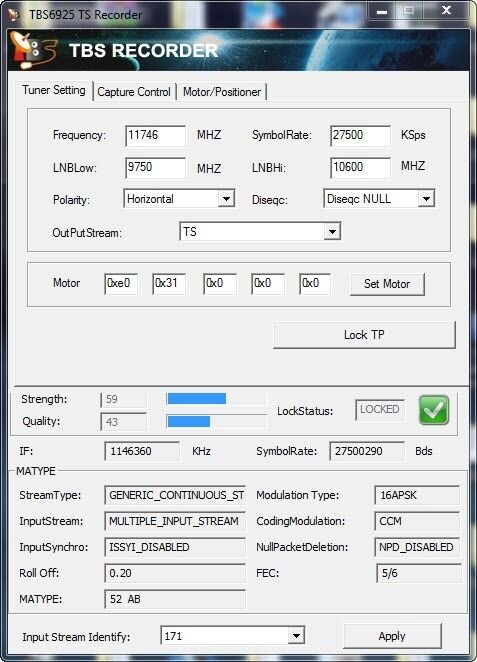Click the Apply button

click(x=392, y=636)
